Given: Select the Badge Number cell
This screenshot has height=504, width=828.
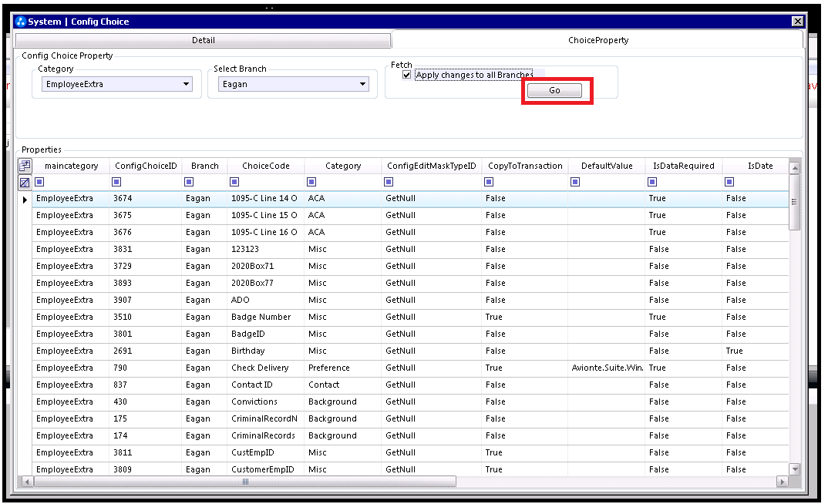Looking at the screenshot, I should click(x=266, y=318).
